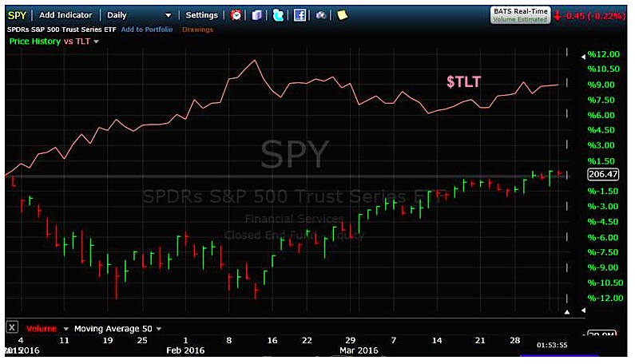
Task: Expand the Price History vs TLT dropdown arrow
Action: pos(97,42)
